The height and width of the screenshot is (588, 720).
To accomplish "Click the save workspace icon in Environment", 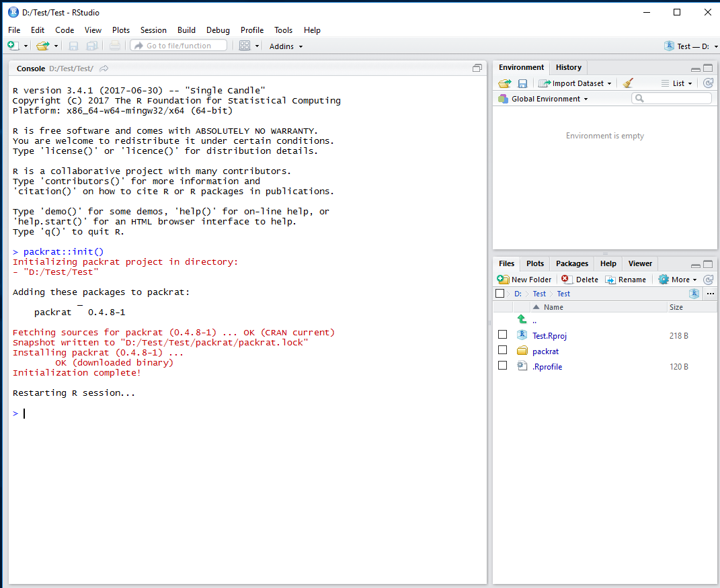I will pyautogui.click(x=522, y=83).
